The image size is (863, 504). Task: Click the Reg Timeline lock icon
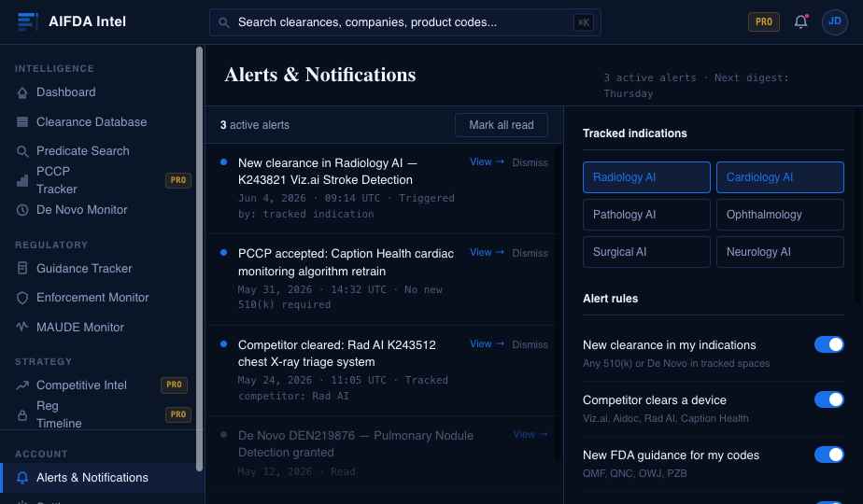22,414
